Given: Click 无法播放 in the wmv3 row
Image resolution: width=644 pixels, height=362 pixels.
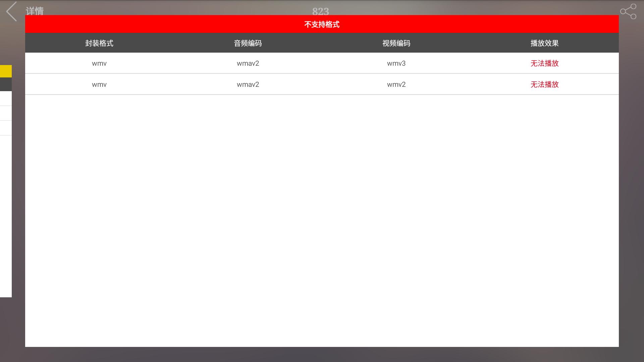Looking at the screenshot, I should (544, 63).
